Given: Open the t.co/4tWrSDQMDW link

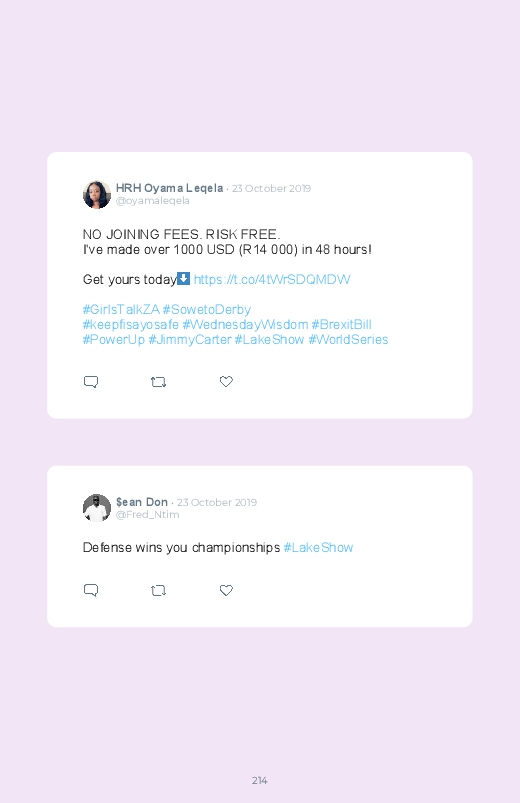Looking at the screenshot, I should tap(272, 280).
